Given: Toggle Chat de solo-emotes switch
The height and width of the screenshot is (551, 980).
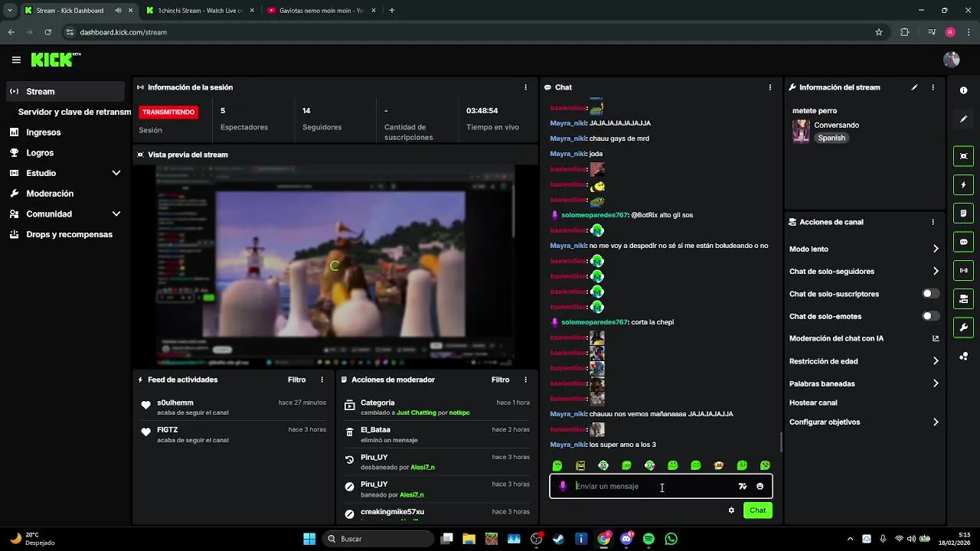Looking at the screenshot, I should [930, 316].
